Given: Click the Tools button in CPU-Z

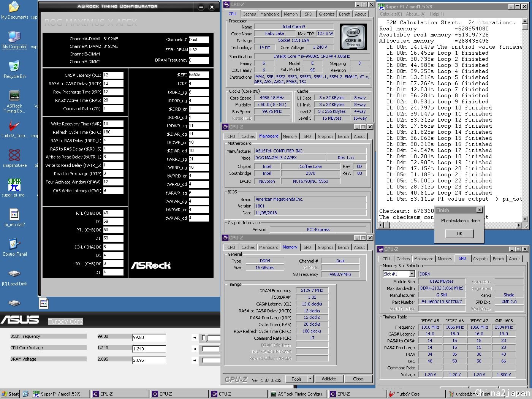Looking at the screenshot, I should [x=296, y=379].
